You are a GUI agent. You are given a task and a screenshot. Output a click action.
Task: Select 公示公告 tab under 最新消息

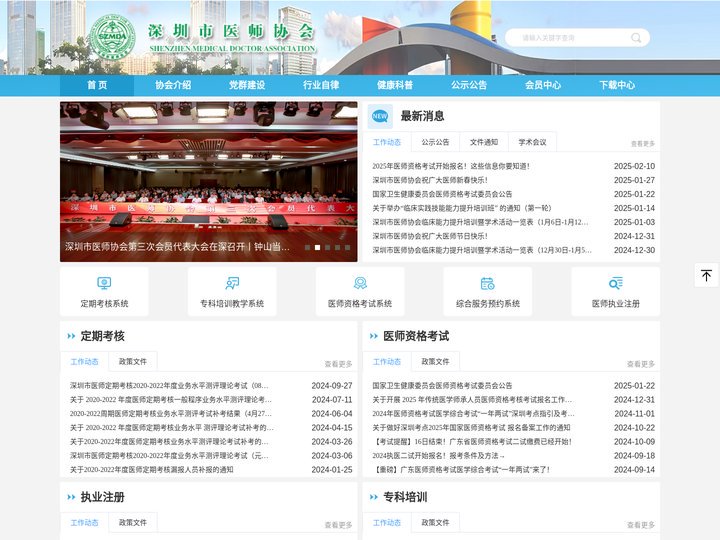[435, 142]
